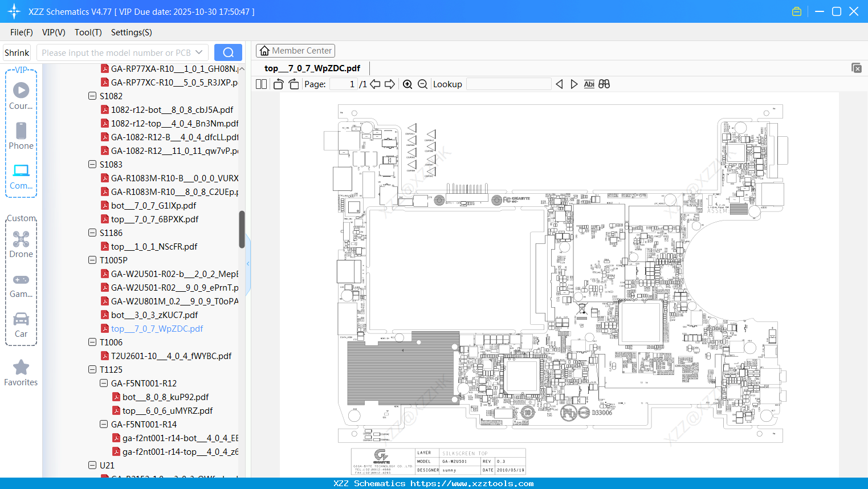Open bot__8_0_8_kuP92.pdf
Screen dimensions: 868x489
(x=165, y=397)
